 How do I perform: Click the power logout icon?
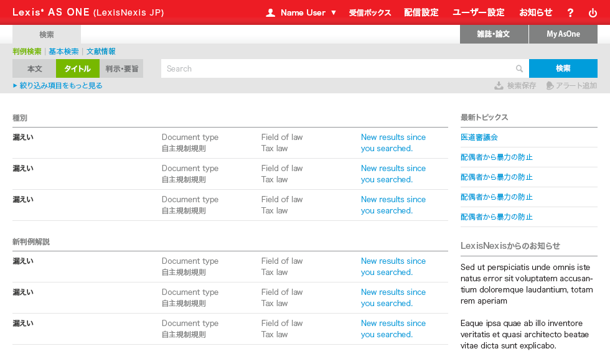(x=593, y=13)
